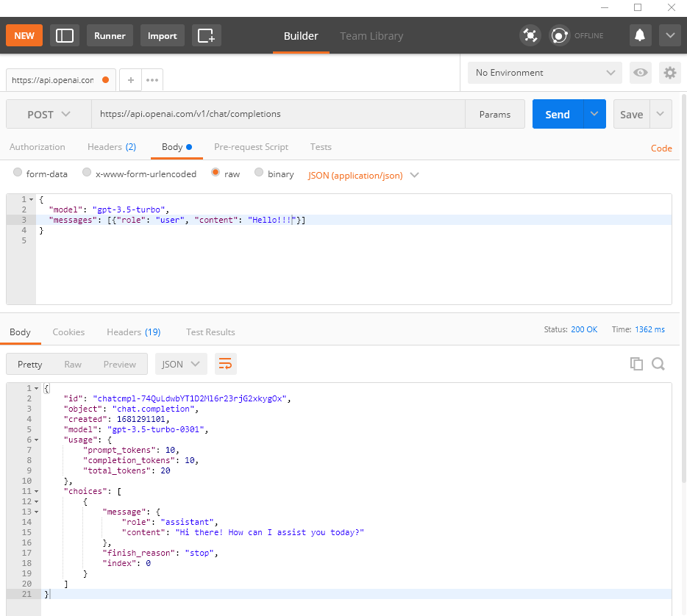
Task: Open the Tests tab
Action: (x=321, y=147)
